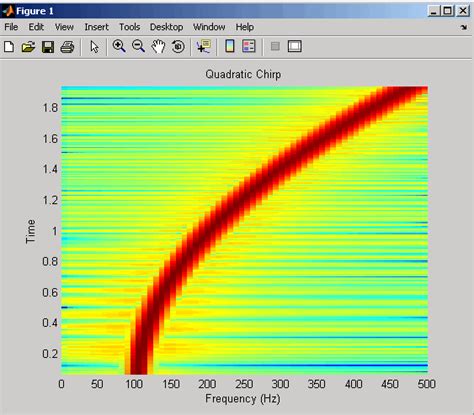Print the figure with the printer icon
This screenshot has height=415, width=474.
coord(67,47)
